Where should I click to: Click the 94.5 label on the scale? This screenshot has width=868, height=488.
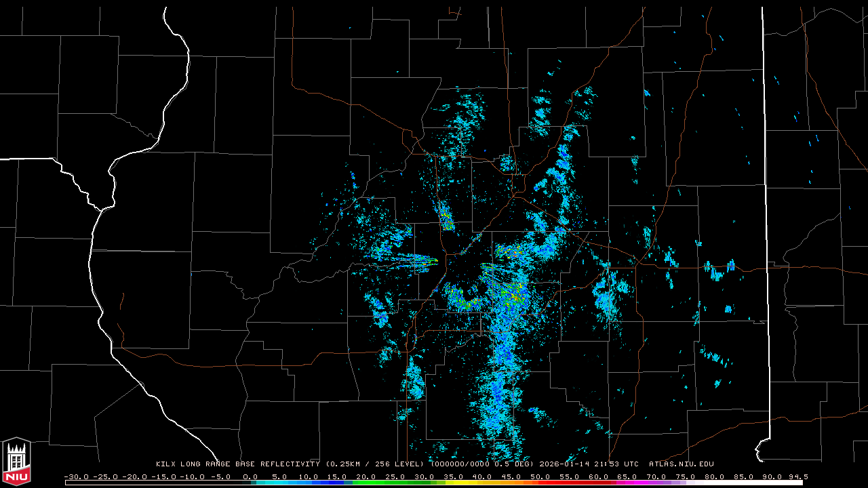coord(796,476)
